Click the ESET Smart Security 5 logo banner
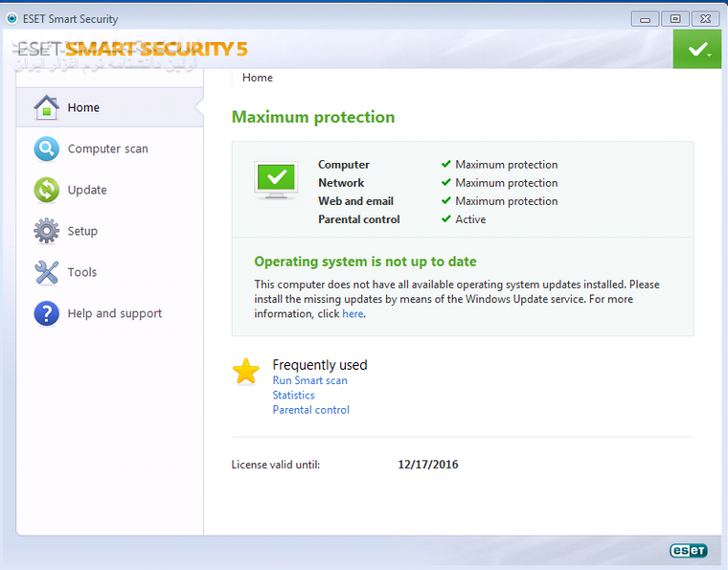This screenshot has height=570, width=728. (132, 49)
